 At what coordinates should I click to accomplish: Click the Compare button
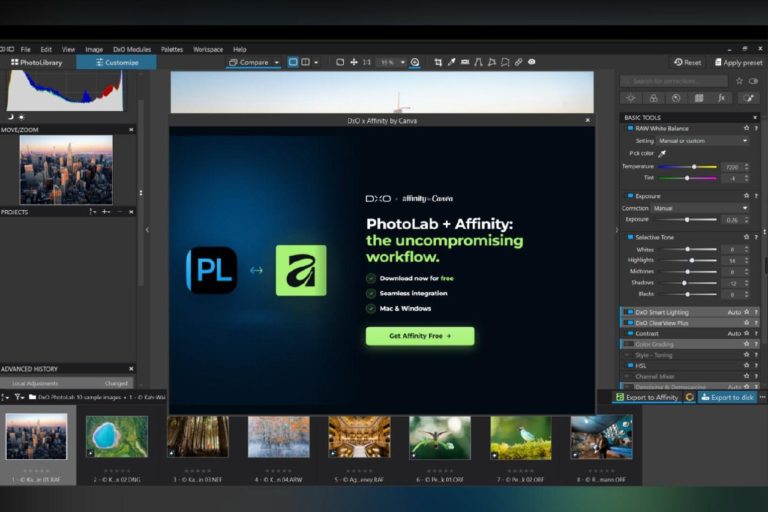pos(248,62)
